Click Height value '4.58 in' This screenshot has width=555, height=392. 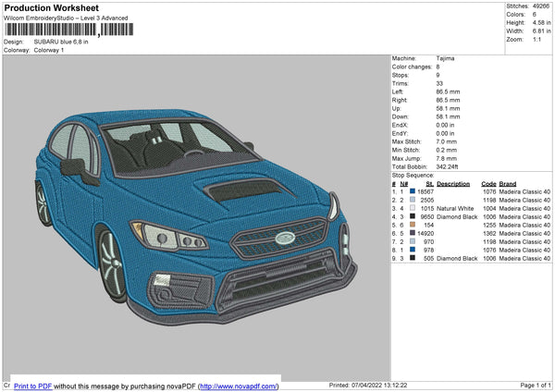pyautogui.click(x=541, y=22)
